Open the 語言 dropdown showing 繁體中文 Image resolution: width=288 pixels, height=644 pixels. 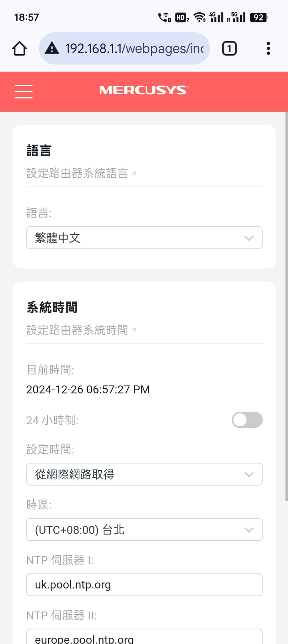pyautogui.click(x=144, y=238)
